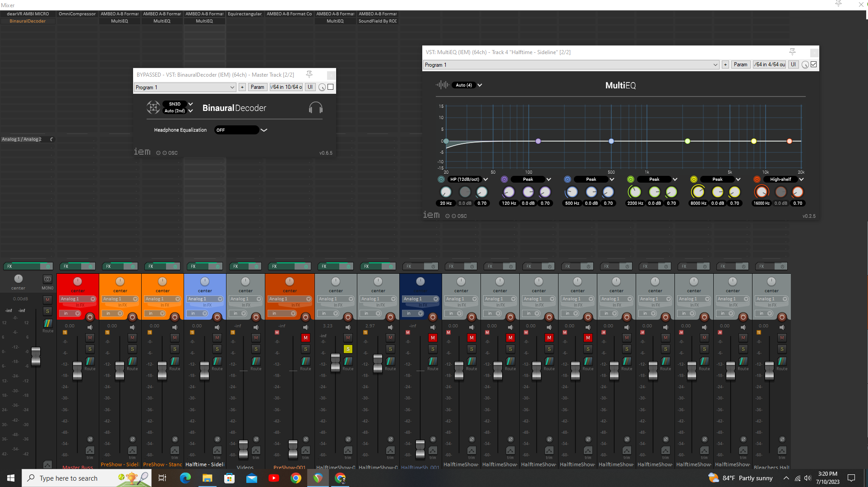Open Auto (2nd) order dropdown
This screenshot has width=868, height=487.
(x=178, y=111)
